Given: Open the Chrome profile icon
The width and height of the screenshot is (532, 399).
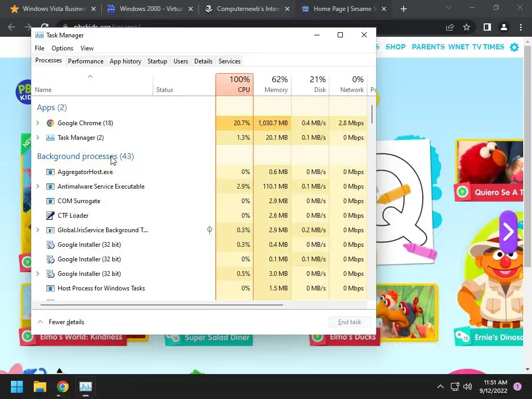Looking at the screenshot, I should (504, 27).
